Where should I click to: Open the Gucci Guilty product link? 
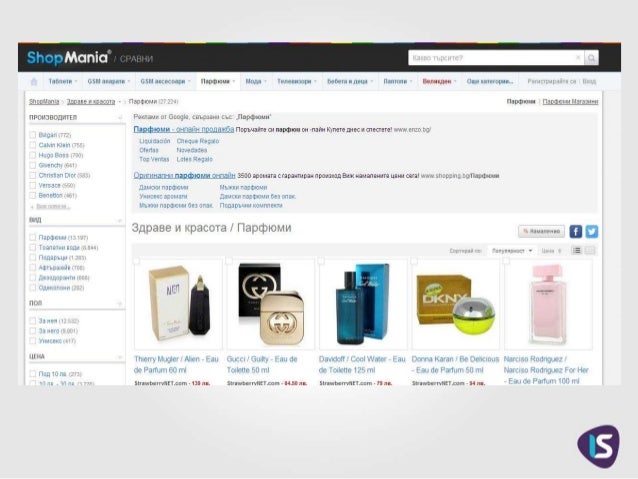[x=262, y=365]
